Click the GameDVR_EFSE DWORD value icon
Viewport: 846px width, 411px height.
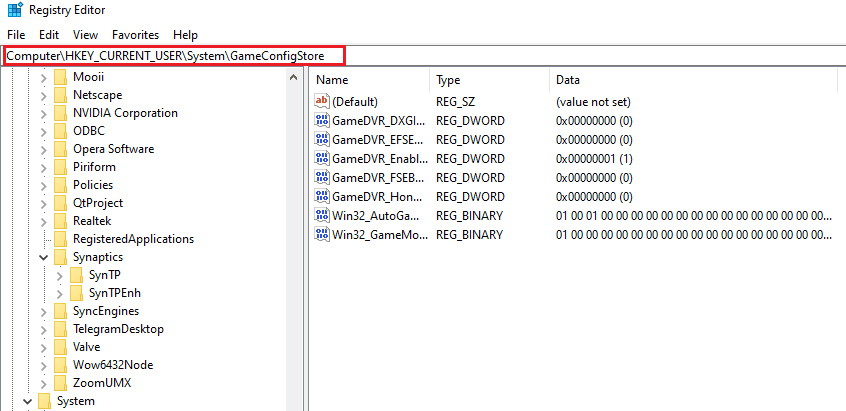pyautogui.click(x=322, y=139)
